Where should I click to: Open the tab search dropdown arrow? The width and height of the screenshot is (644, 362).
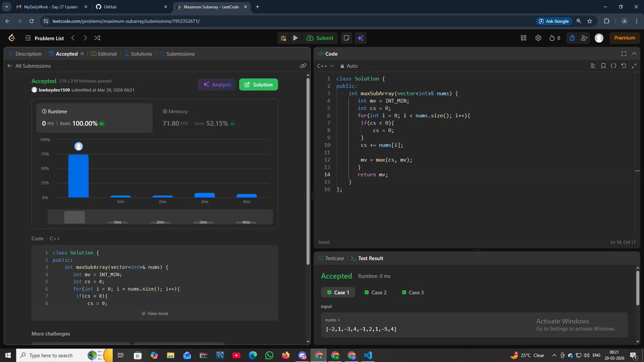[x=6, y=6]
